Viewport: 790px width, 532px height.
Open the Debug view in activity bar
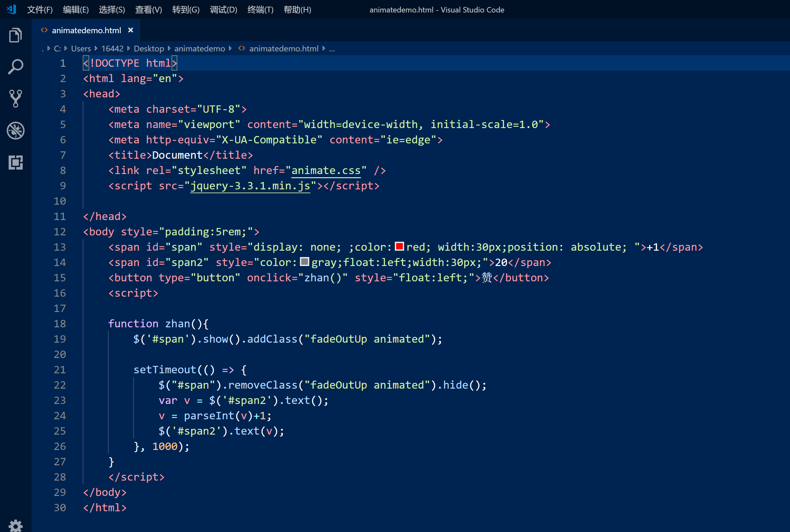(x=15, y=130)
